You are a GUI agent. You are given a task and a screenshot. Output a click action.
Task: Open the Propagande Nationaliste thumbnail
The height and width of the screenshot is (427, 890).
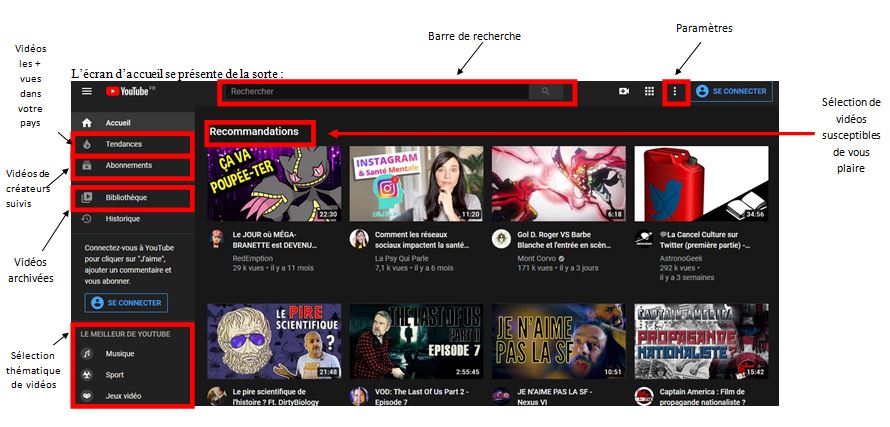[x=702, y=341]
